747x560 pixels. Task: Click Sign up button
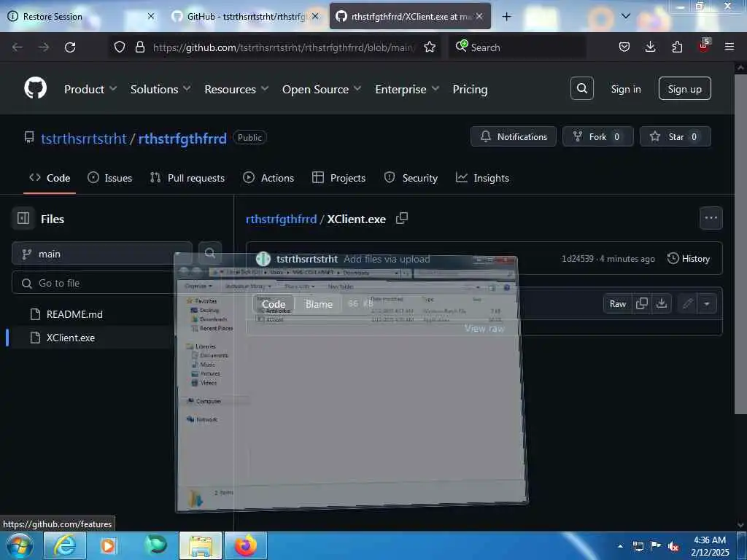pyautogui.click(x=684, y=88)
